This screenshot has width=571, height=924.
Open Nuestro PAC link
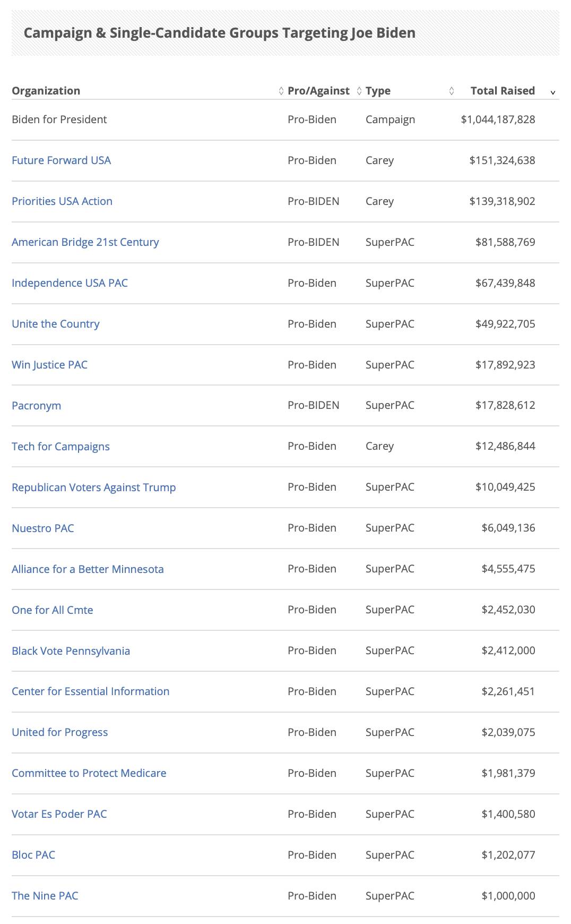pyautogui.click(x=43, y=528)
